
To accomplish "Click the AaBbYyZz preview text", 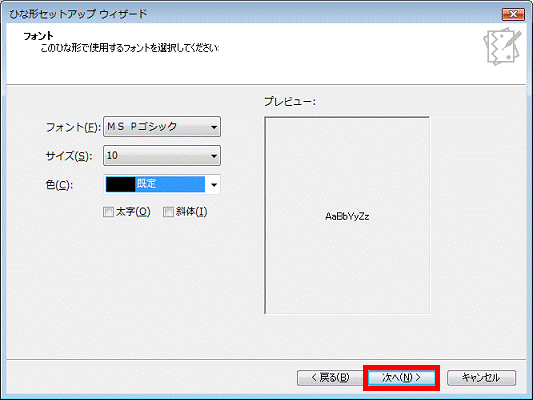I will click(x=347, y=216).
